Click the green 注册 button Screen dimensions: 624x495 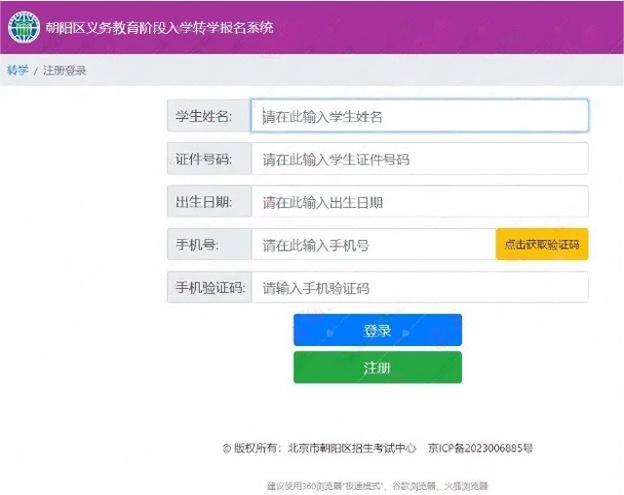377,367
